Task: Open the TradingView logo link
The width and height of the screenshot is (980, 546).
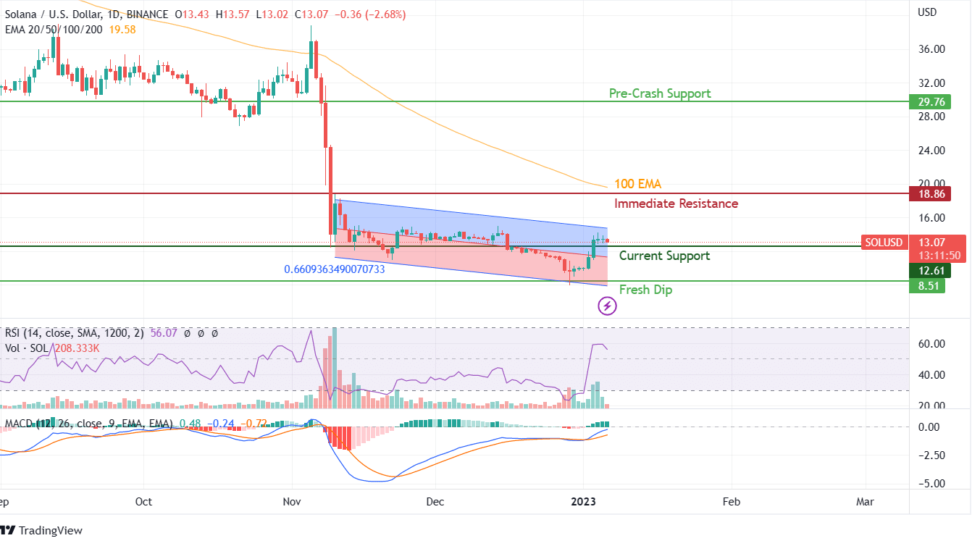Action: [41, 530]
